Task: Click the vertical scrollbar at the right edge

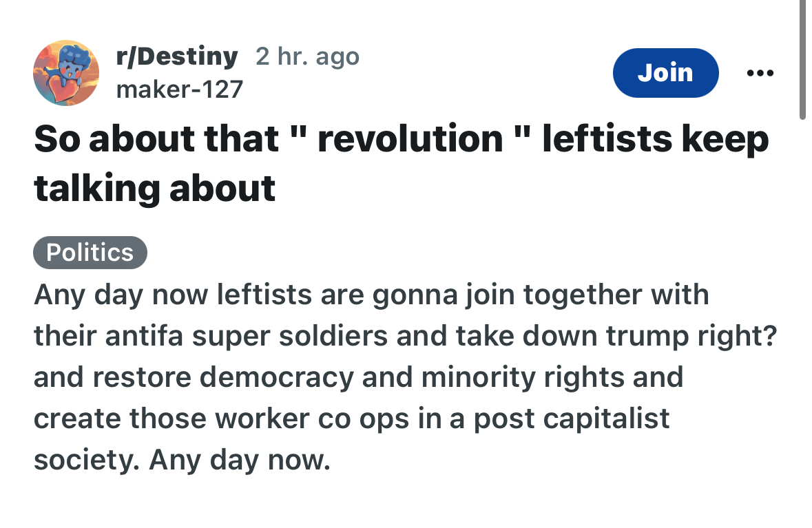Action: (802, 62)
